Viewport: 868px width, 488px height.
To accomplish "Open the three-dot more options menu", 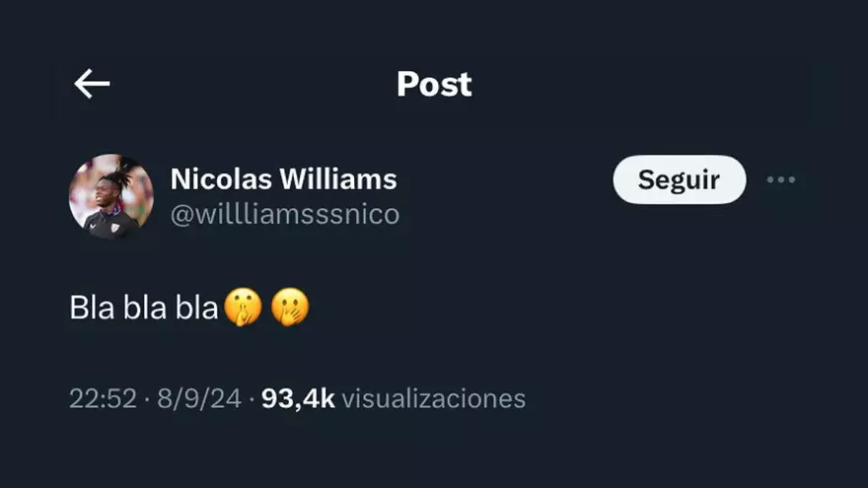I will 781,179.
